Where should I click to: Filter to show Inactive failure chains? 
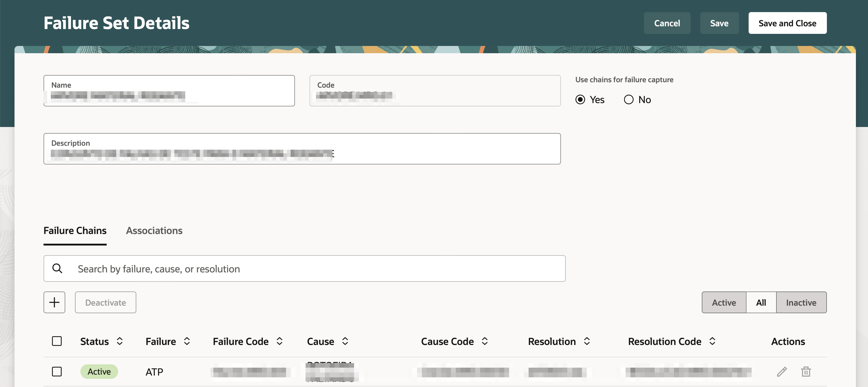(x=801, y=302)
